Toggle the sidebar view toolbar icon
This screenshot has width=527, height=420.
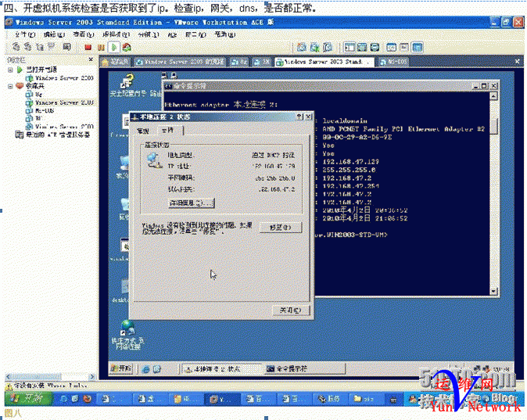[350, 48]
